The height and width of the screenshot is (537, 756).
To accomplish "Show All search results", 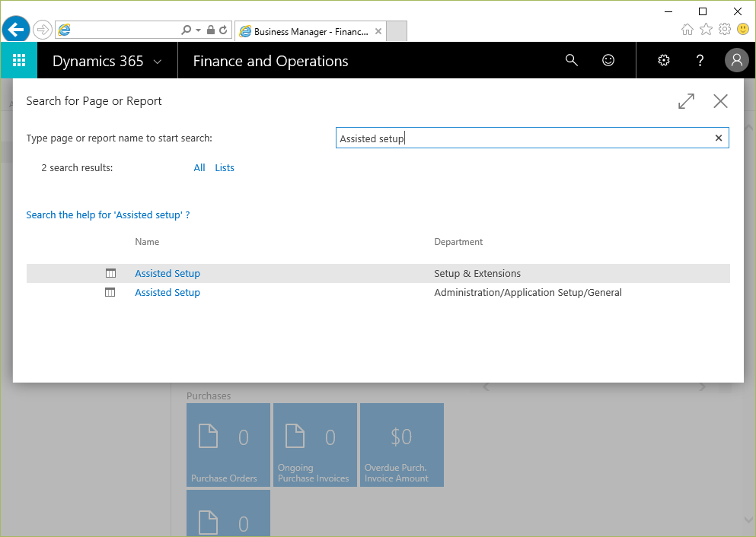I will coord(199,167).
